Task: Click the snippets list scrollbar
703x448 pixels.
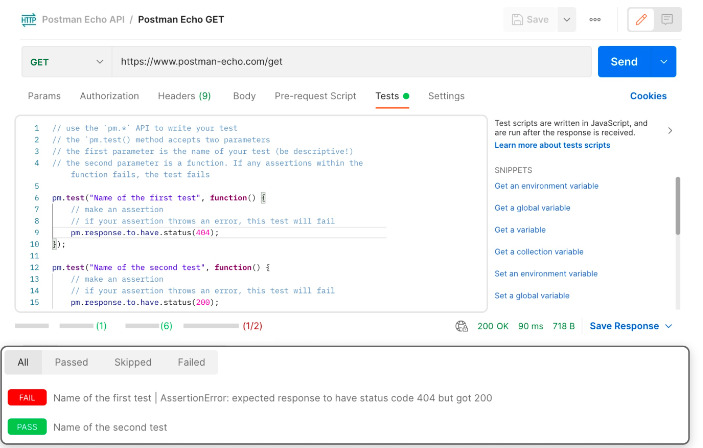Action: [x=678, y=206]
